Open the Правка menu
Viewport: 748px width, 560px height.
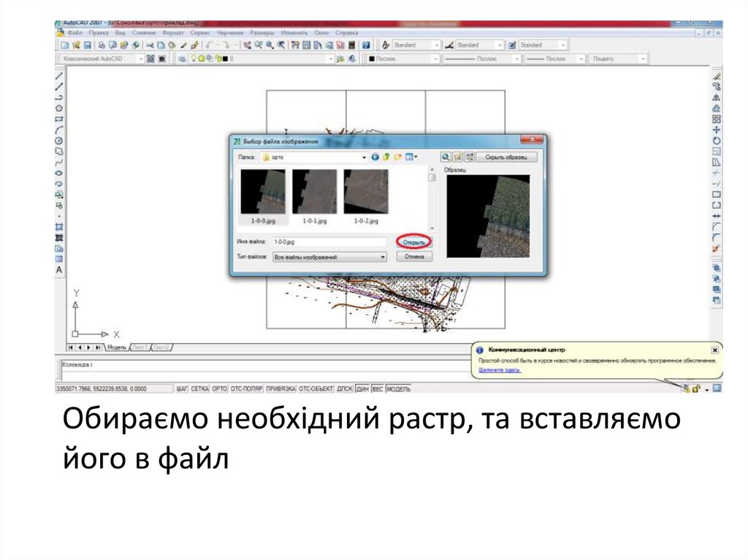point(99,33)
